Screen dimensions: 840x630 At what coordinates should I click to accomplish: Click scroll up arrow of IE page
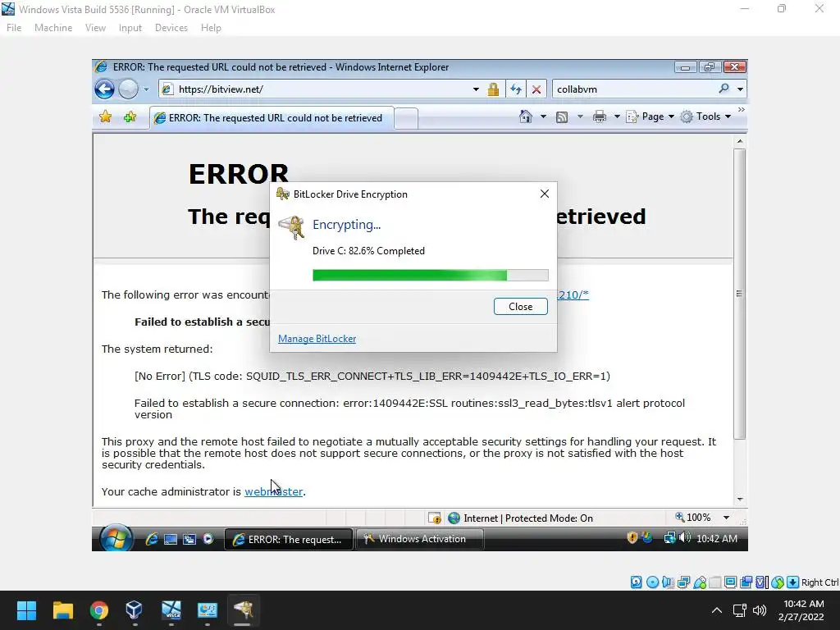740,141
